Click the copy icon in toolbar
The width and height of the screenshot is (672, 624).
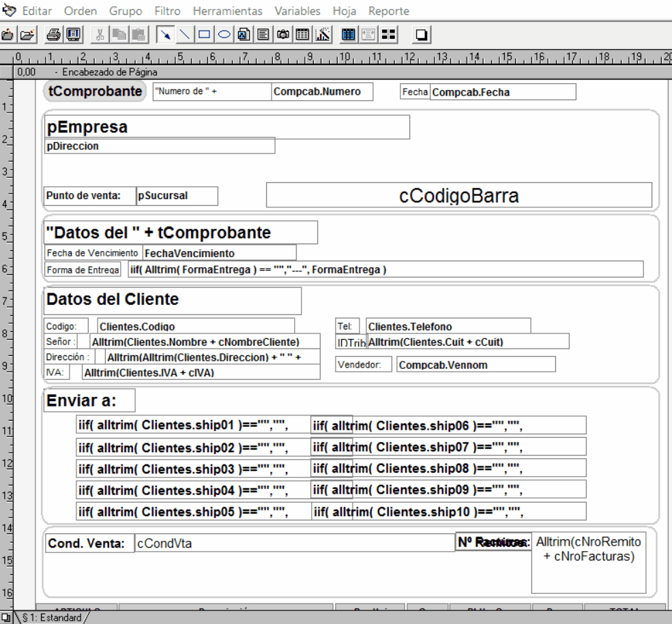[x=119, y=35]
